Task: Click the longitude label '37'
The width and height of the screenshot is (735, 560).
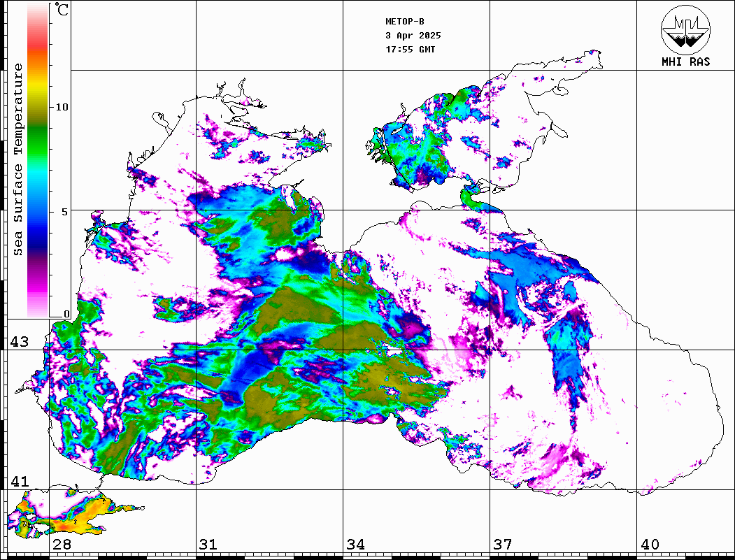Action: (503, 544)
